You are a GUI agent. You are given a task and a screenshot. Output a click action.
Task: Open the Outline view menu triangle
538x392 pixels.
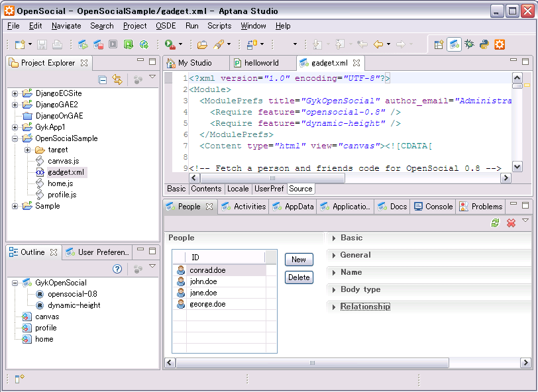point(152,266)
